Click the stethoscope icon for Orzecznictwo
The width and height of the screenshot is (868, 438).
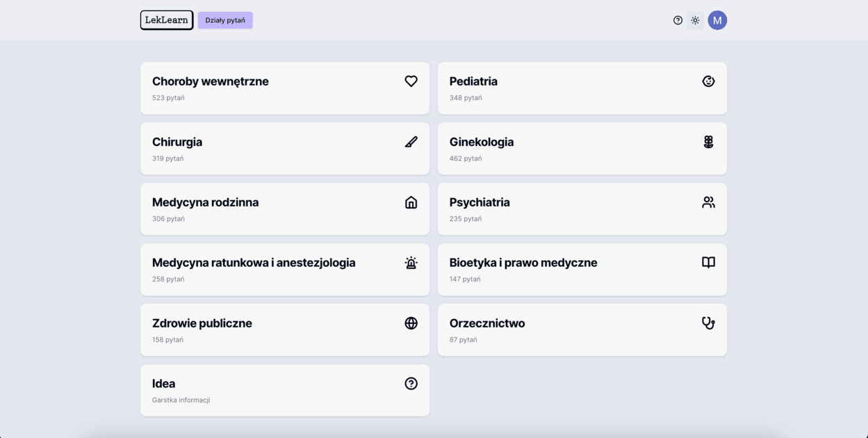707,323
